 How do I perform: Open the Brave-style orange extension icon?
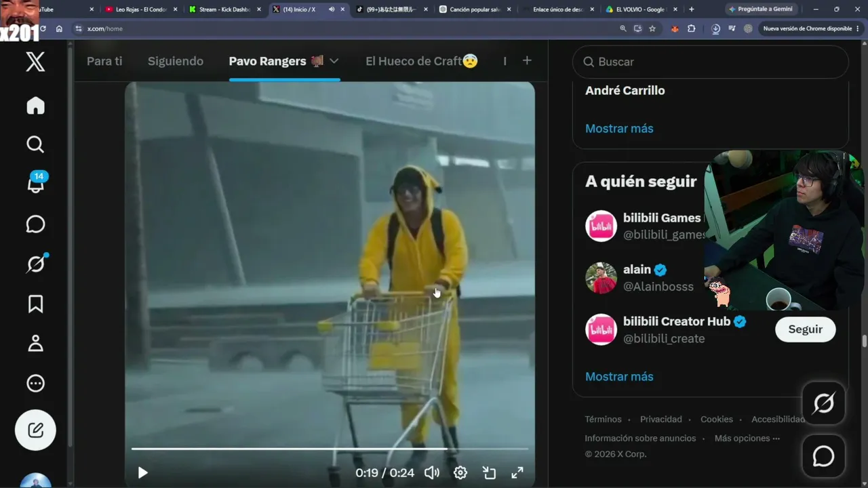[x=675, y=28]
